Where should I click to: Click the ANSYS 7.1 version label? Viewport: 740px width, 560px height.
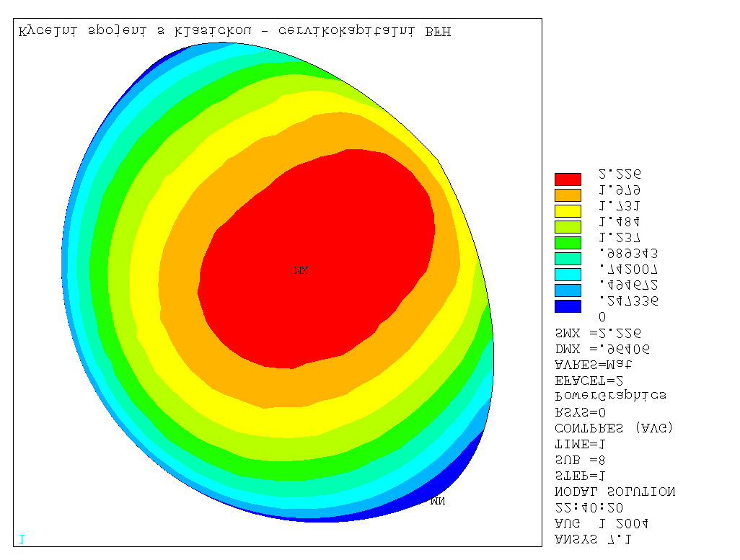pyautogui.click(x=594, y=539)
